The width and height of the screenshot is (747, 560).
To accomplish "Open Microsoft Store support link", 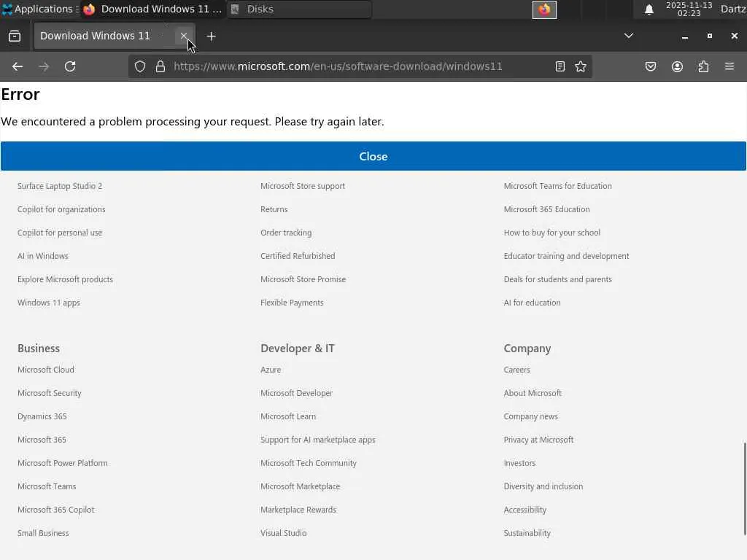I will [303, 186].
